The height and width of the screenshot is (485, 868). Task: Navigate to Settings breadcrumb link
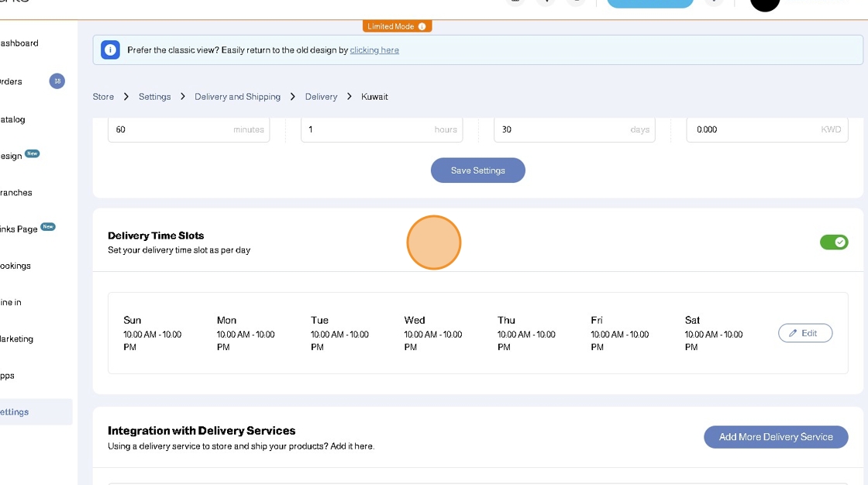point(154,97)
